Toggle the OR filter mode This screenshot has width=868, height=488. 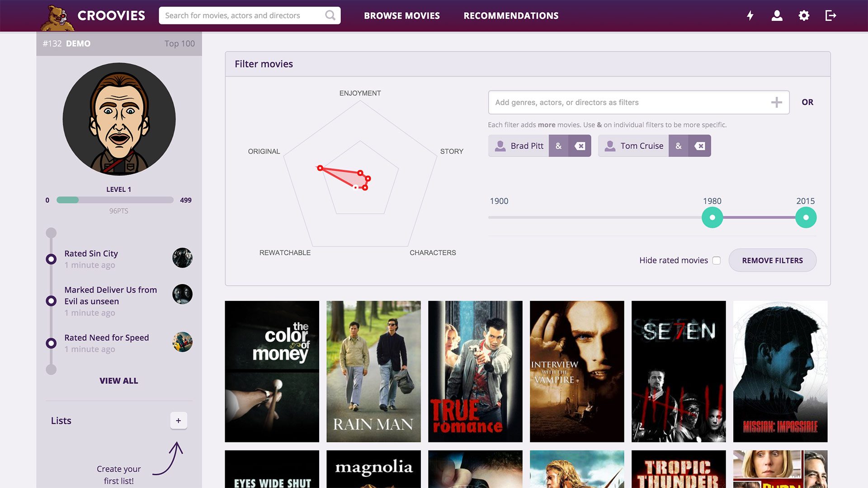(x=807, y=103)
